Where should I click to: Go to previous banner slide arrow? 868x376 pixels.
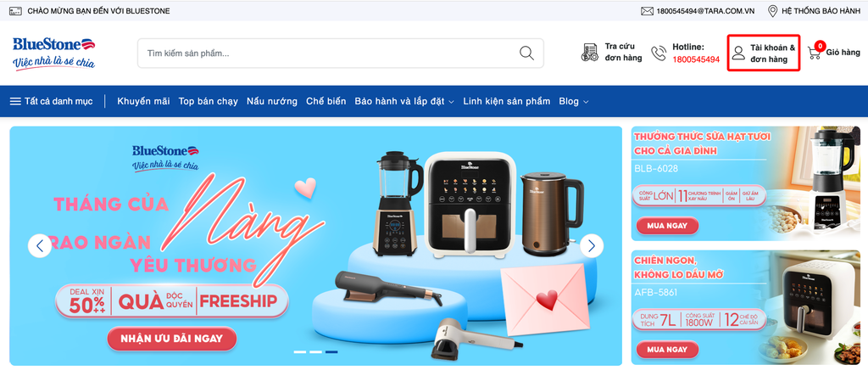click(x=40, y=245)
